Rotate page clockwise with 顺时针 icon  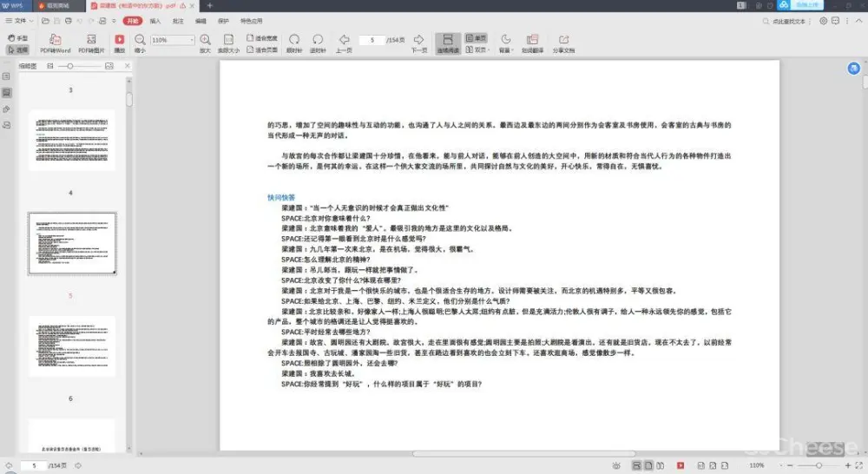(x=294, y=40)
